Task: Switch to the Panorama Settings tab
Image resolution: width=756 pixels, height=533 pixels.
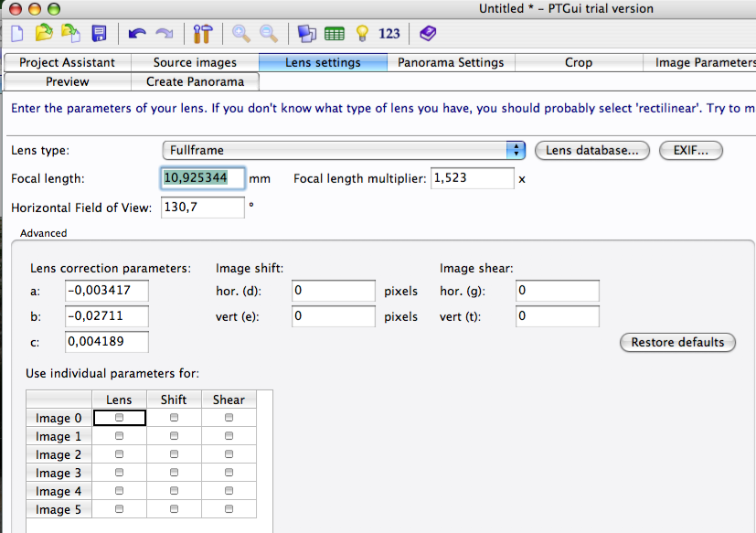Action: (451, 62)
